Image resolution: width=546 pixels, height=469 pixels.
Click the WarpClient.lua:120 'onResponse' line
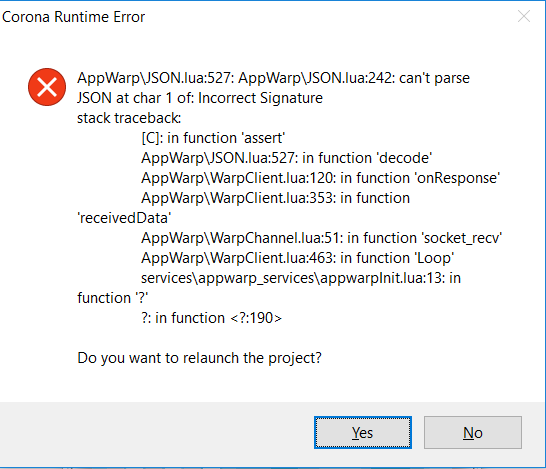321,178
